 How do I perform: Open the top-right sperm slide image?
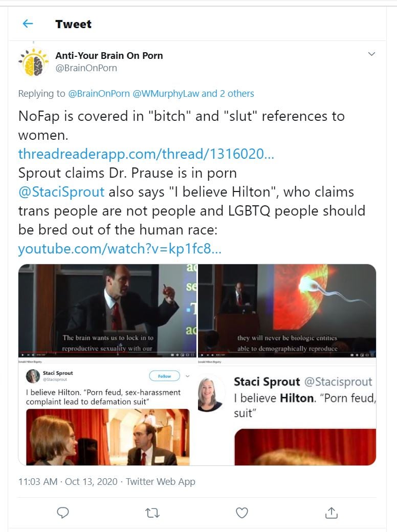click(287, 310)
